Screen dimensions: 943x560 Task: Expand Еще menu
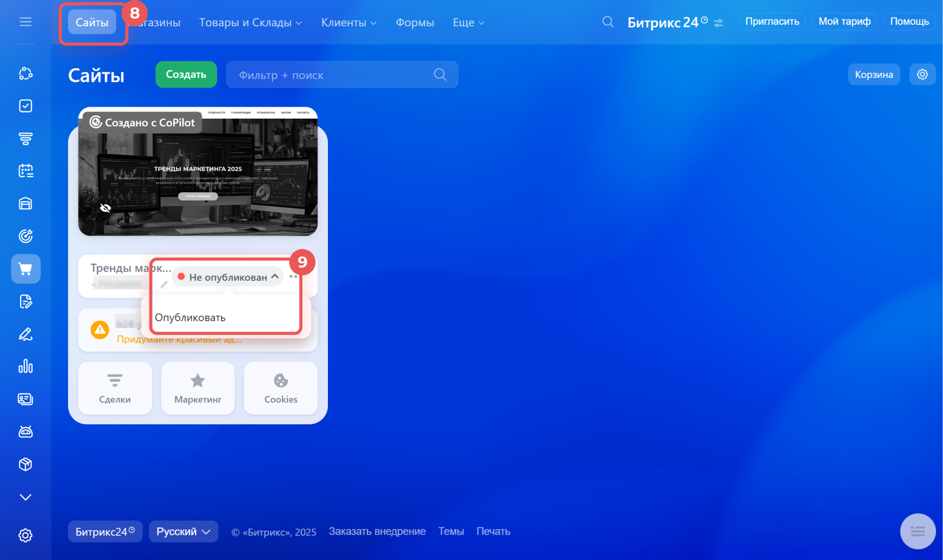pyautogui.click(x=468, y=23)
